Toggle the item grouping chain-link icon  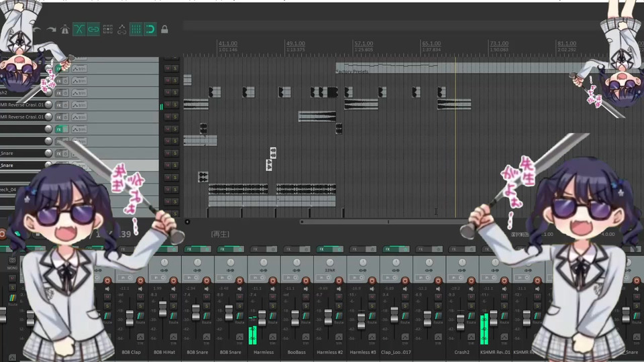[x=93, y=29]
